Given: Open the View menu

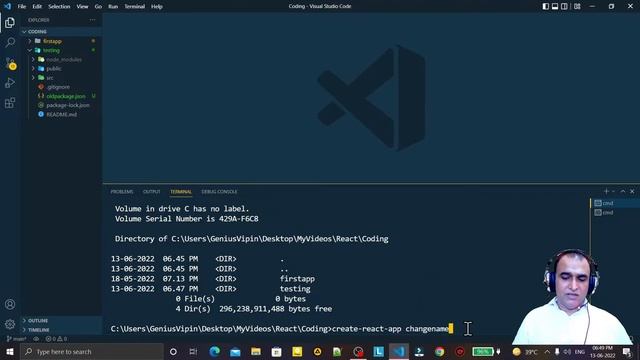Looking at the screenshot, I should coord(82,7).
